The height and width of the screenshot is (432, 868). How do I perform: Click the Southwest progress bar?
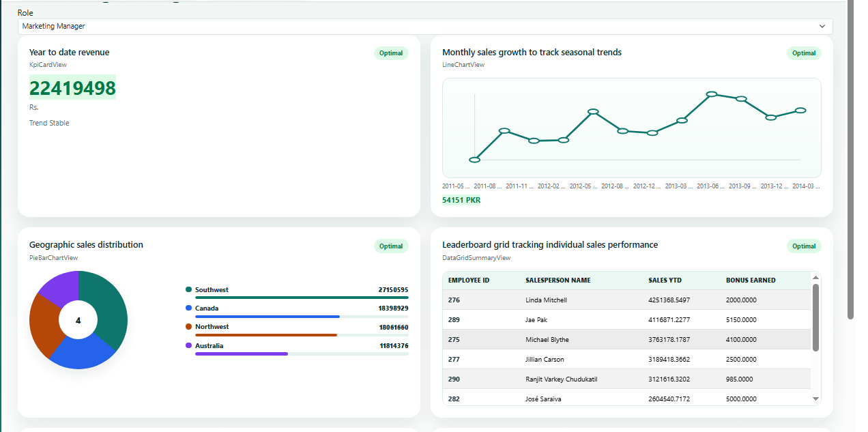pos(302,298)
